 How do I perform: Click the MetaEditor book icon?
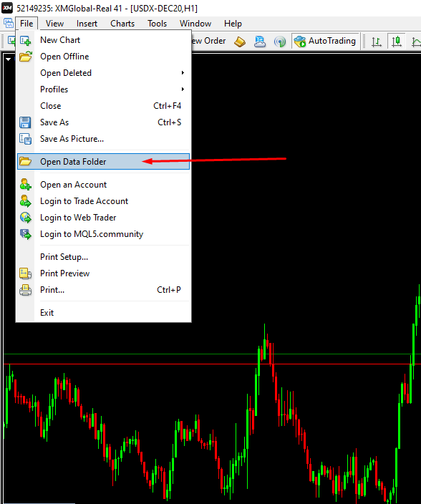[x=240, y=42]
